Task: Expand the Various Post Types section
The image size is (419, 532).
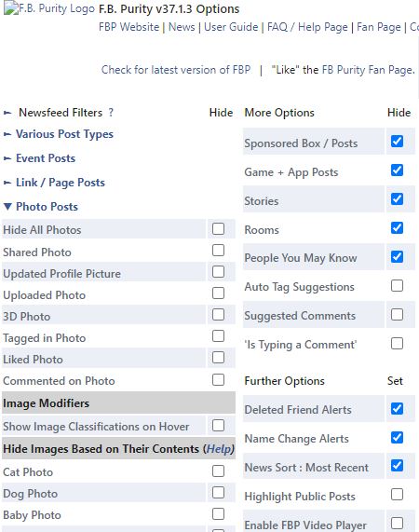Action: (64, 134)
